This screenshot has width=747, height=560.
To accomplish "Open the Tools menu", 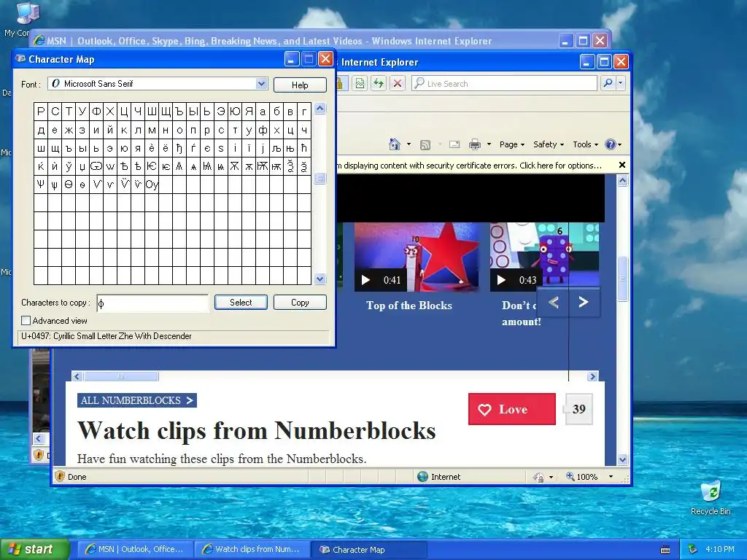I will [585, 144].
